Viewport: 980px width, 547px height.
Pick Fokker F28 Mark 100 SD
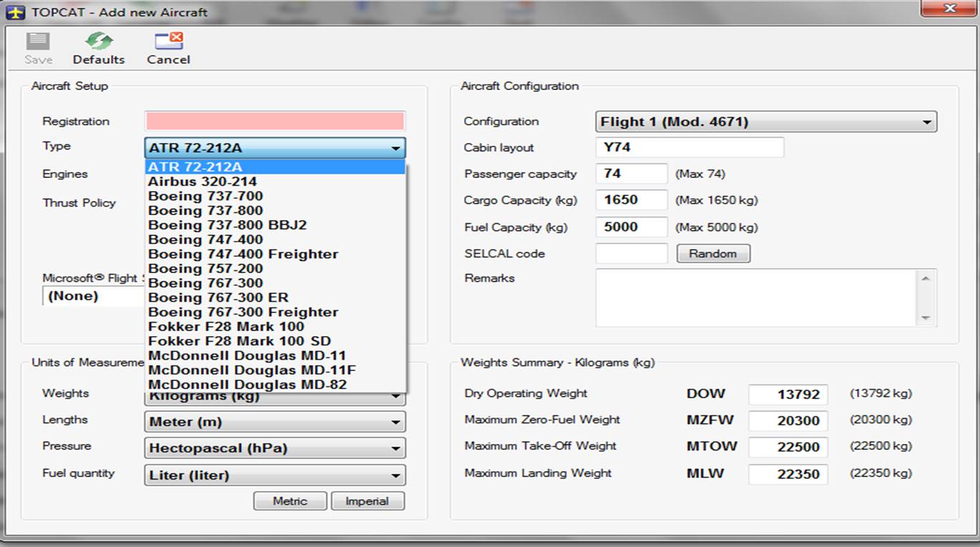click(x=275, y=341)
